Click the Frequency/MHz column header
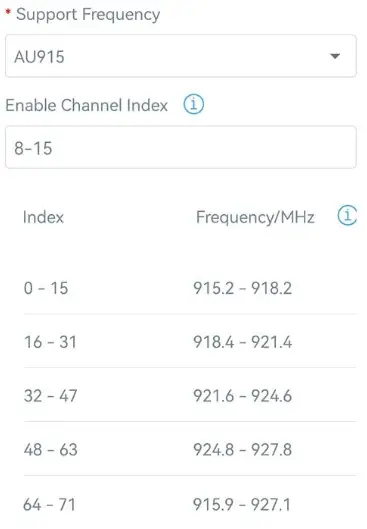 [255, 217]
